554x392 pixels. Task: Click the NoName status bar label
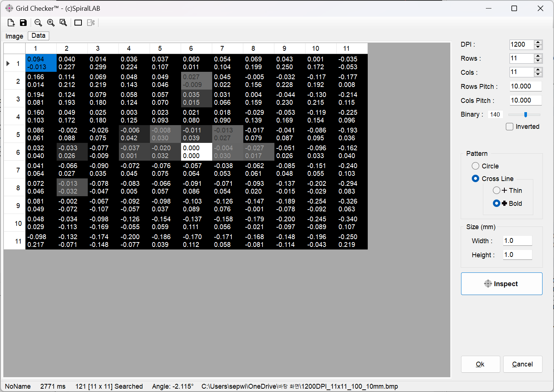18,386
